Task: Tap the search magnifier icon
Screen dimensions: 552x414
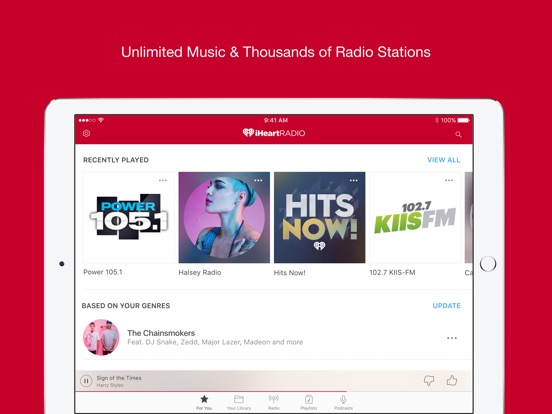Action: click(458, 134)
